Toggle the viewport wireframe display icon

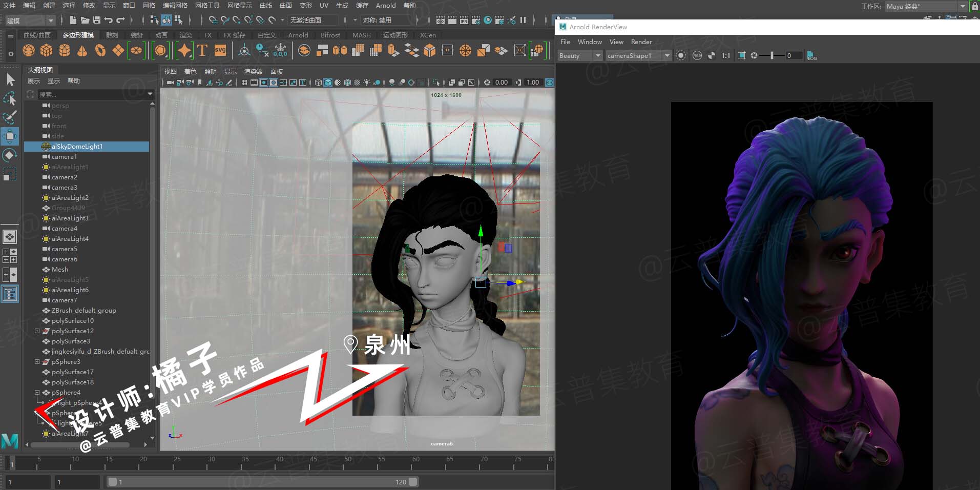coord(318,83)
